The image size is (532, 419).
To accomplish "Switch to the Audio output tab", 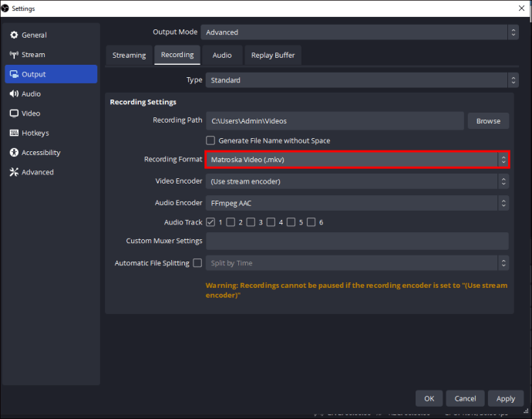I will click(222, 55).
